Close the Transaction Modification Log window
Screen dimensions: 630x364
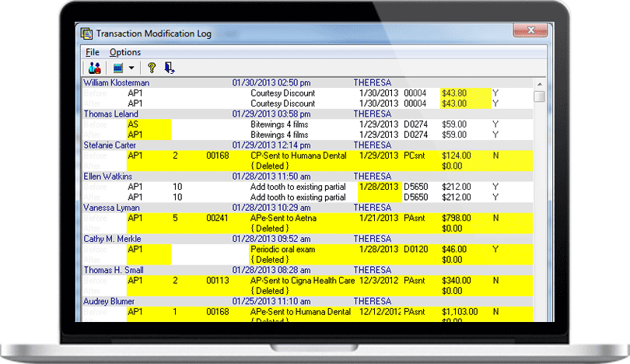[x=530, y=30]
